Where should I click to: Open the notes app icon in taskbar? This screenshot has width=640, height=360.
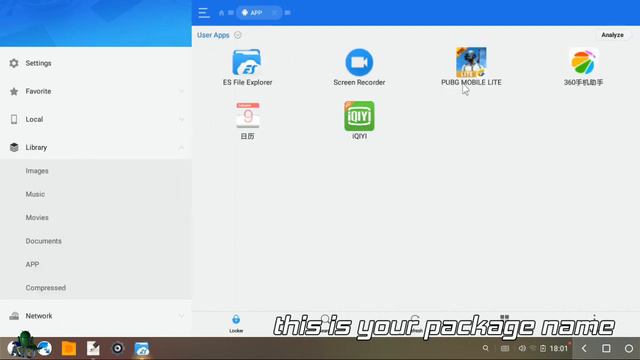(x=93, y=349)
